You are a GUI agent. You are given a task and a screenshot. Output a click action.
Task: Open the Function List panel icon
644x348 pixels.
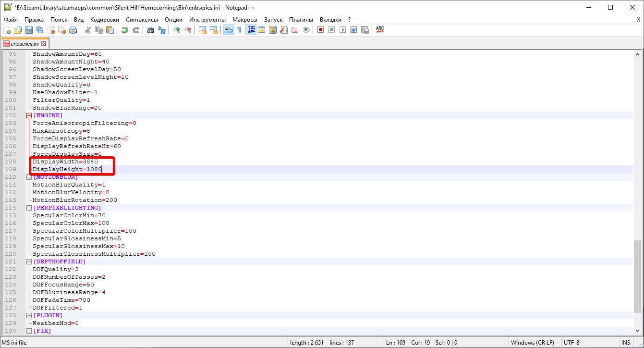284,30
